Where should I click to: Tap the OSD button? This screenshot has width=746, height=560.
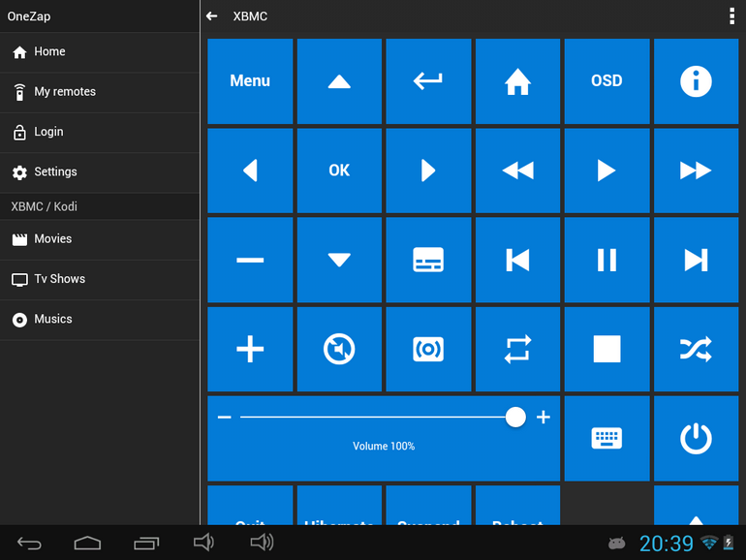coord(606,80)
